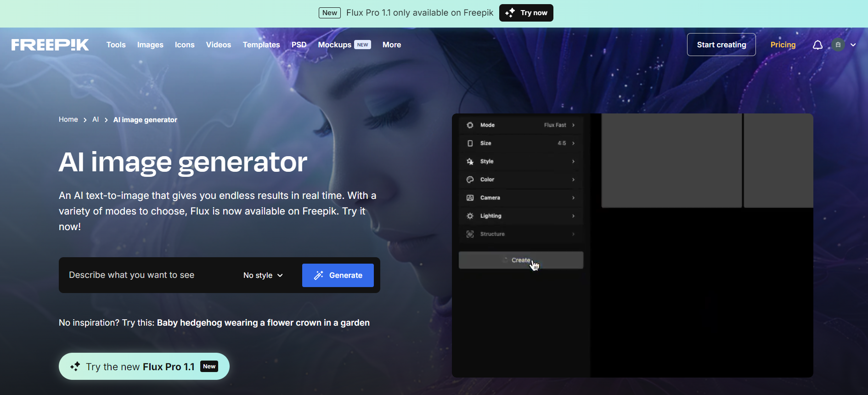
Task: Click the Camera icon in panel
Action: tap(470, 197)
